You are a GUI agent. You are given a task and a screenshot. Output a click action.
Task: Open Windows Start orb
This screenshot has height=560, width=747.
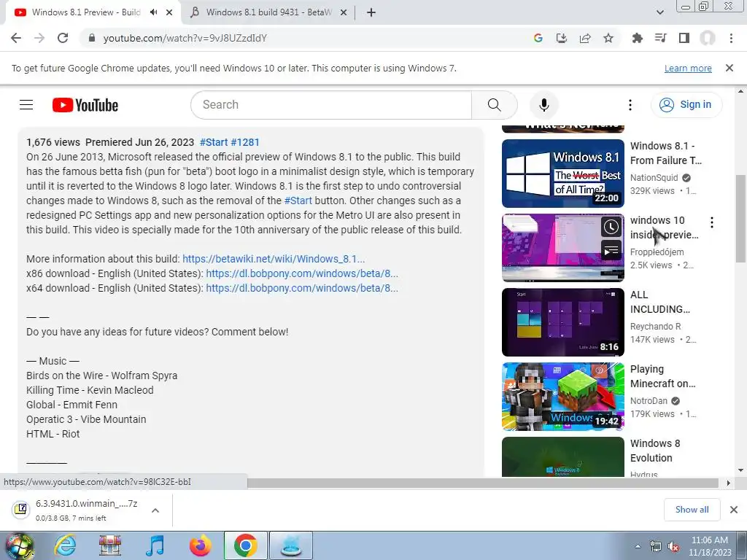pos(19,545)
